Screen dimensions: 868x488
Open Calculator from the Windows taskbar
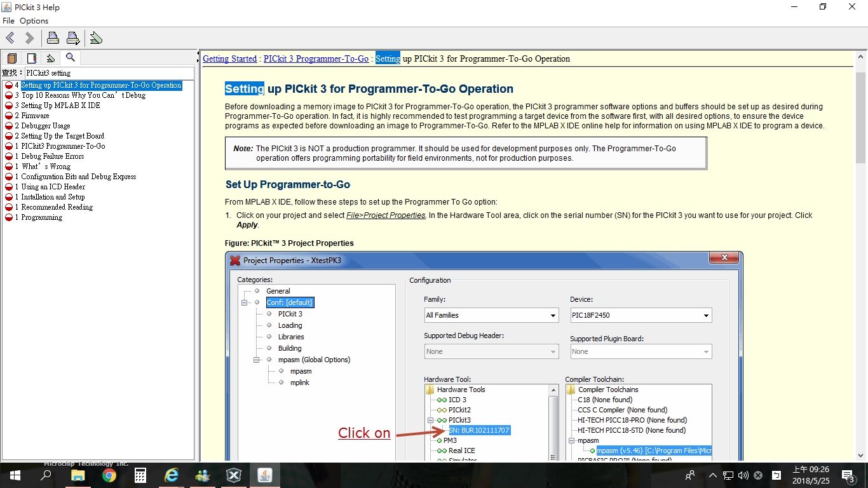[x=140, y=475]
